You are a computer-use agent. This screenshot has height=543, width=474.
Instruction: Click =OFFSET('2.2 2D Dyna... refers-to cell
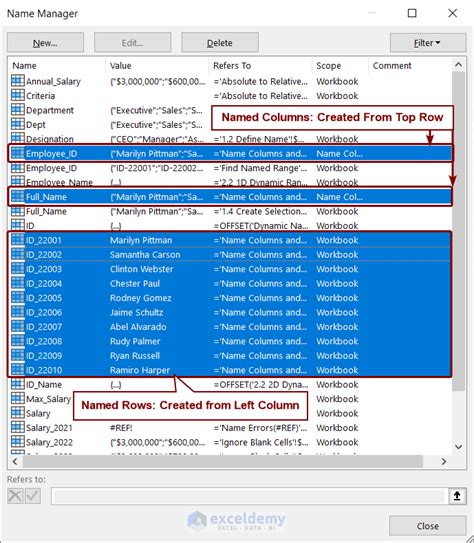pyautogui.click(x=261, y=384)
